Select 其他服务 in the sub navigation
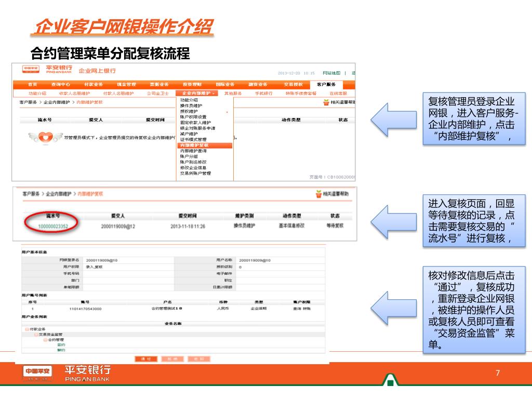Screen dimensions: 532x399 coord(233,94)
